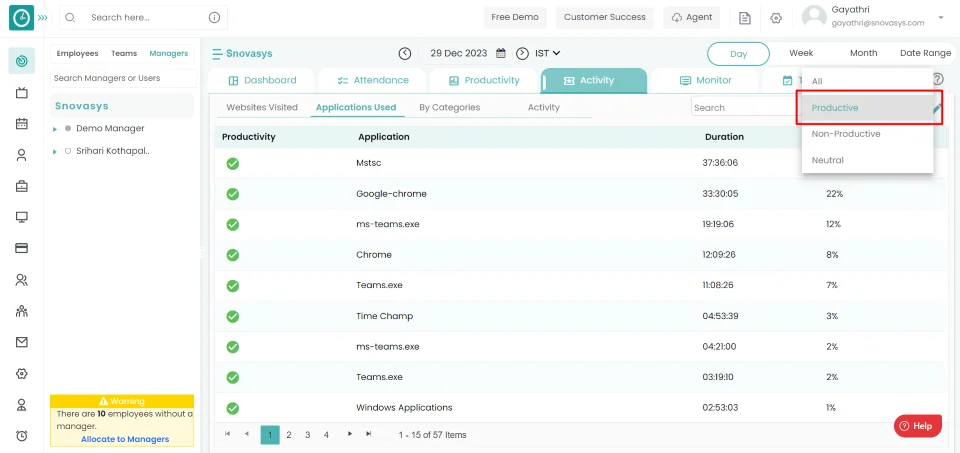Open the document report icon in header

744,18
